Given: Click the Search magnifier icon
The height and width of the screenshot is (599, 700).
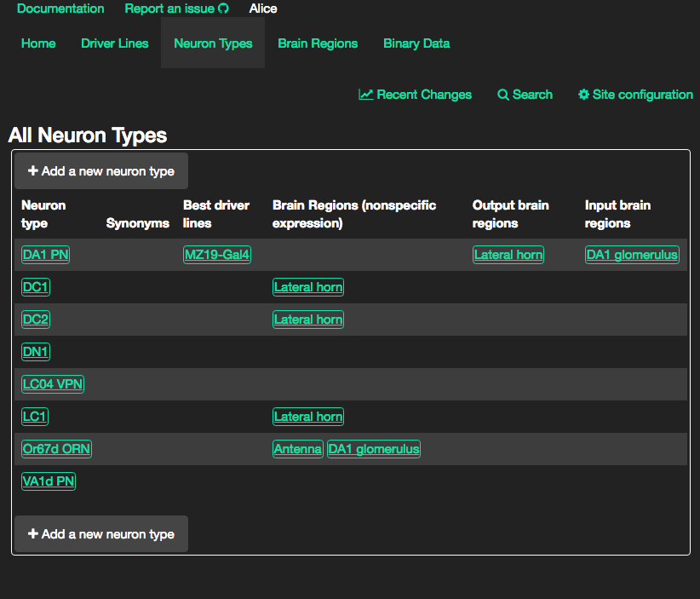Looking at the screenshot, I should (x=503, y=95).
